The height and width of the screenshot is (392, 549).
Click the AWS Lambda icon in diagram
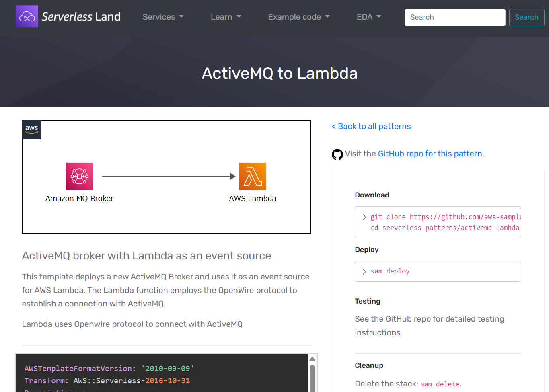click(x=253, y=176)
